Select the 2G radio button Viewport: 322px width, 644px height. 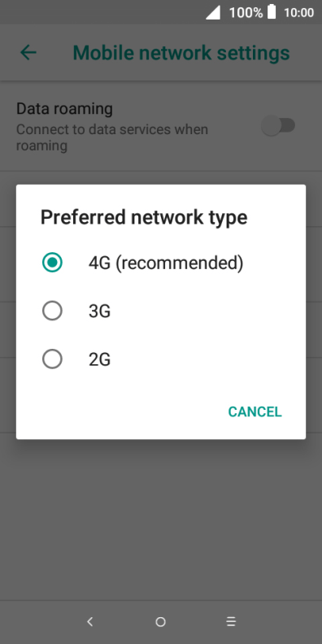click(x=52, y=359)
